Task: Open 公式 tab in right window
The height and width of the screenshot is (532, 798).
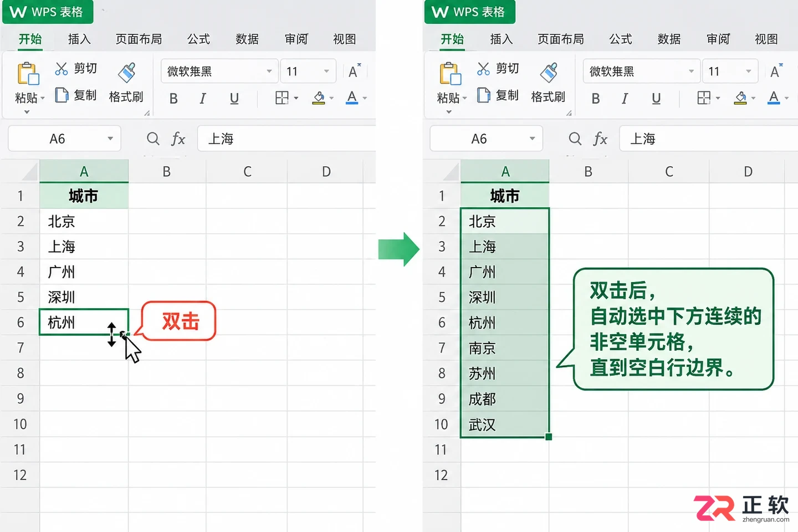Action: pyautogui.click(x=621, y=39)
